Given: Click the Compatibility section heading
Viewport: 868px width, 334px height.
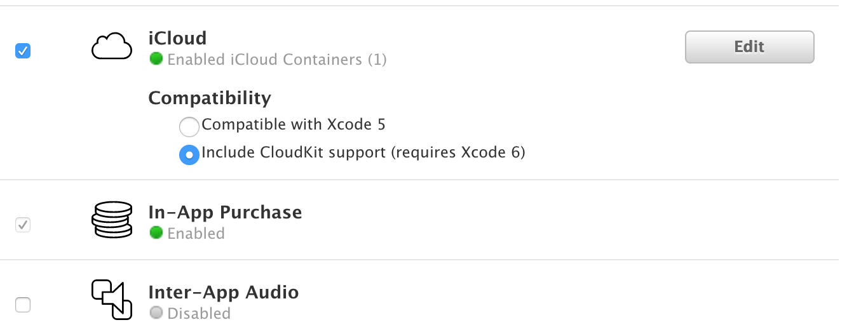Looking at the screenshot, I should click(210, 98).
